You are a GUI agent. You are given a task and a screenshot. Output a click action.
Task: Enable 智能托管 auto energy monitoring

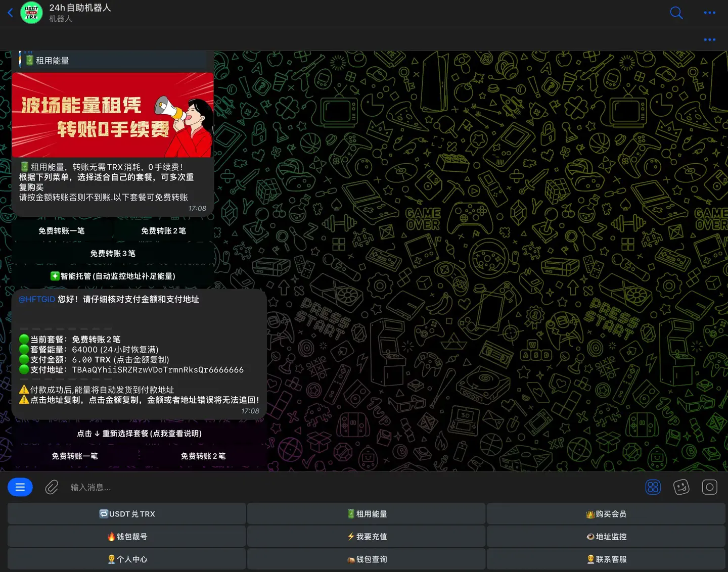pos(113,276)
